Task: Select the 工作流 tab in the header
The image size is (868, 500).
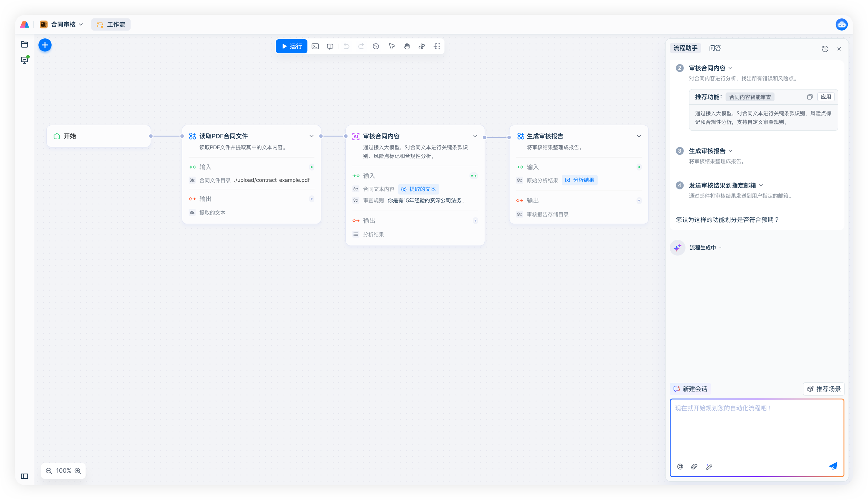Action: [111, 24]
